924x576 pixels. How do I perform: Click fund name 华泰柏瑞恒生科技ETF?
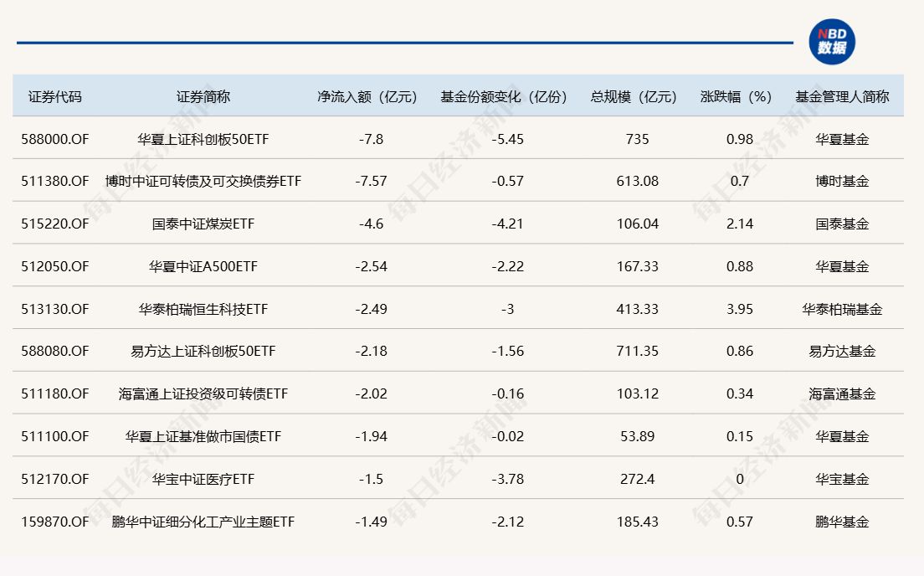coord(203,309)
